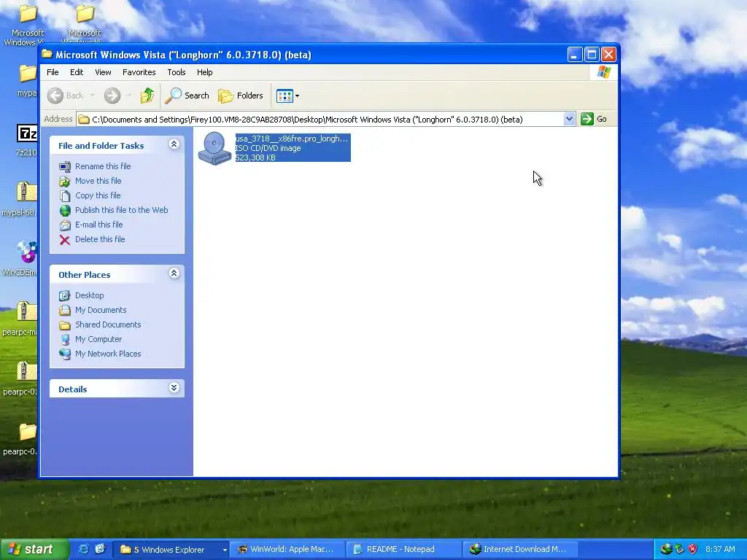Click inside the Address path field
The height and width of the screenshot is (560, 747).
click(x=320, y=119)
